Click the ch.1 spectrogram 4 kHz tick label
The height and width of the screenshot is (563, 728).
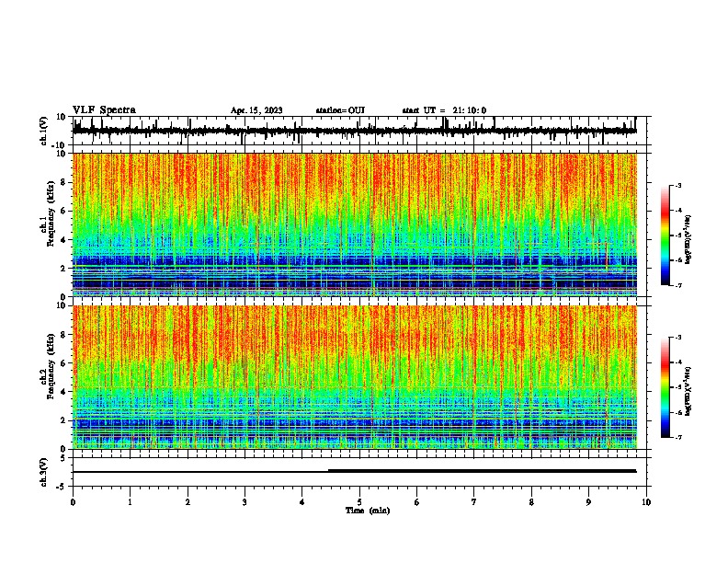click(65, 240)
